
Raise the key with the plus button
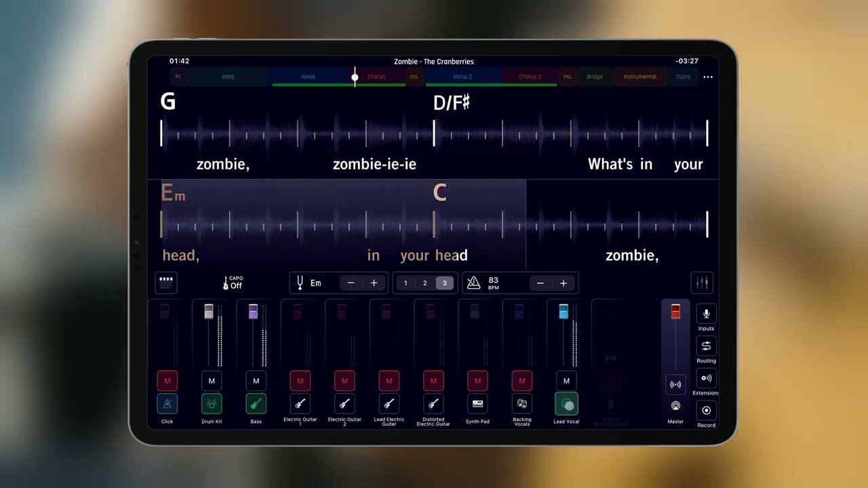374,283
